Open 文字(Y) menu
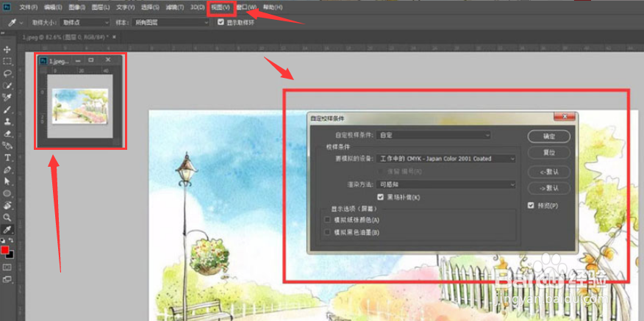 click(125, 7)
